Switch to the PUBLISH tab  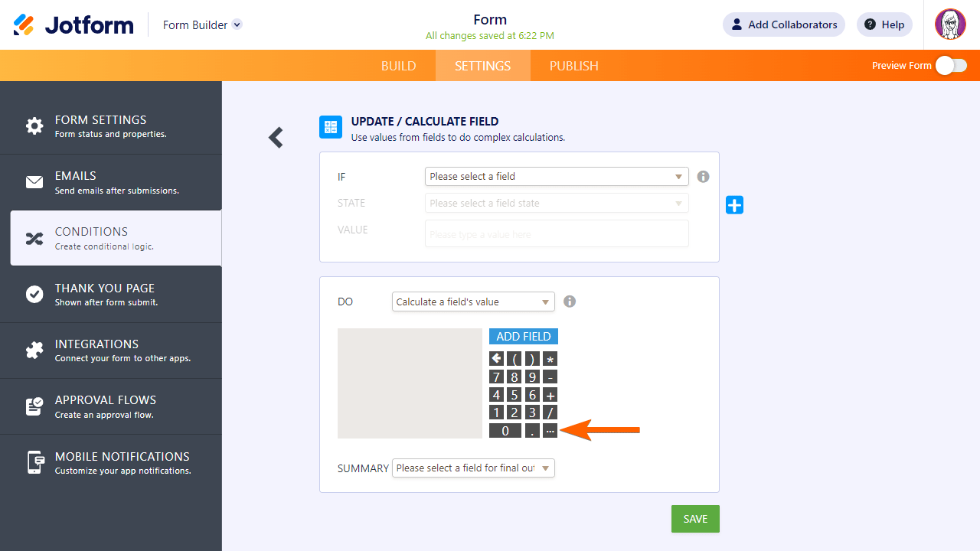click(573, 66)
